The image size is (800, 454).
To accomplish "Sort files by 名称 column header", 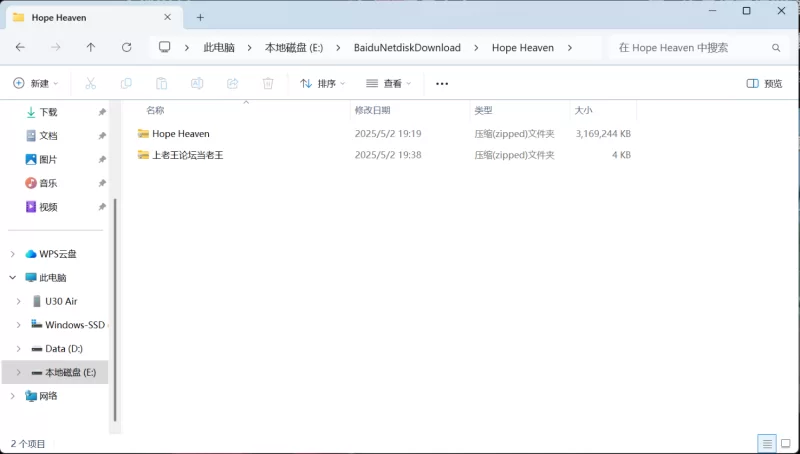I will pyautogui.click(x=155, y=110).
